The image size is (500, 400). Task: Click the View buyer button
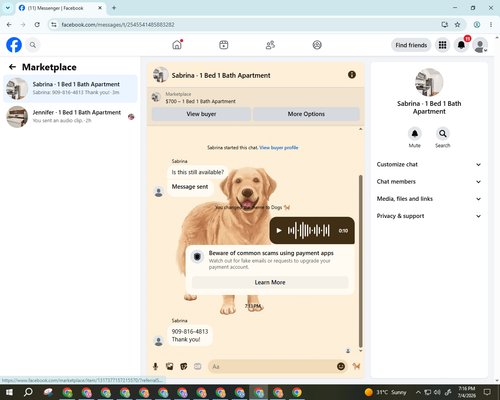[201, 114]
